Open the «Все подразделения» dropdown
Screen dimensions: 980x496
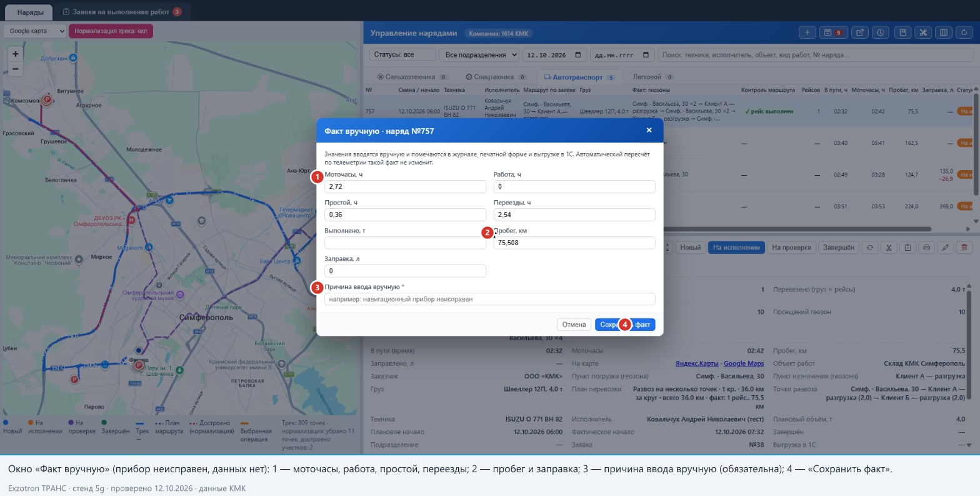pos(479,55)
